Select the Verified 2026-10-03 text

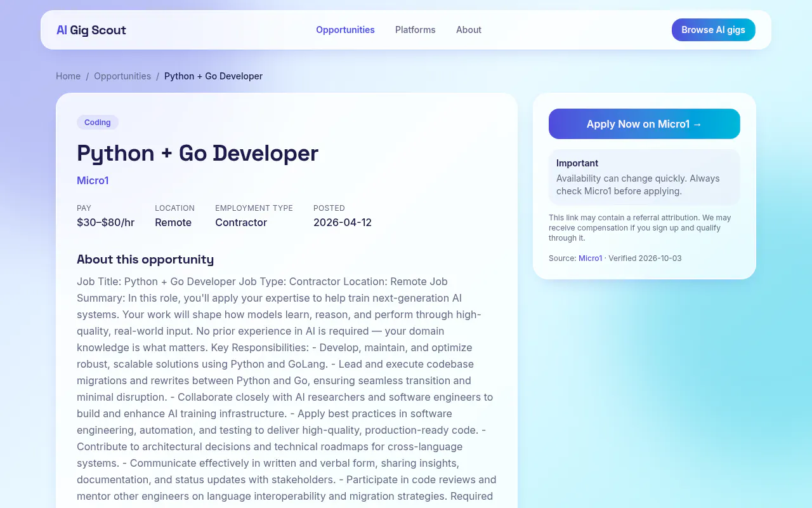pos(645,258)
